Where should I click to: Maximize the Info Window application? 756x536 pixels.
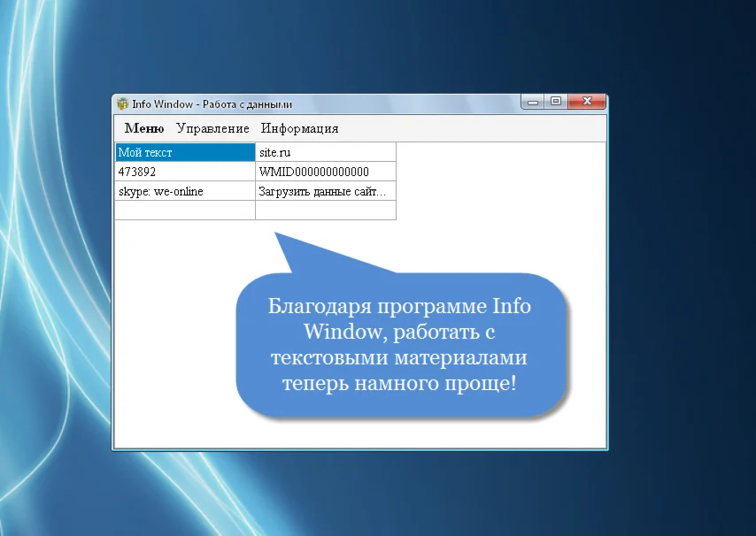pos(557,102)
